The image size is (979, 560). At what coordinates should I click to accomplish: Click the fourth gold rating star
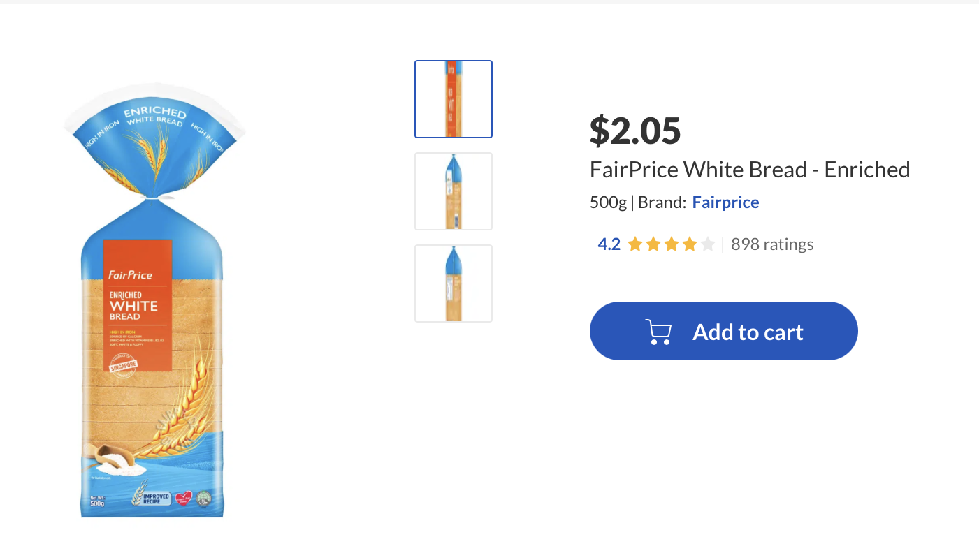tap(690, 244)
